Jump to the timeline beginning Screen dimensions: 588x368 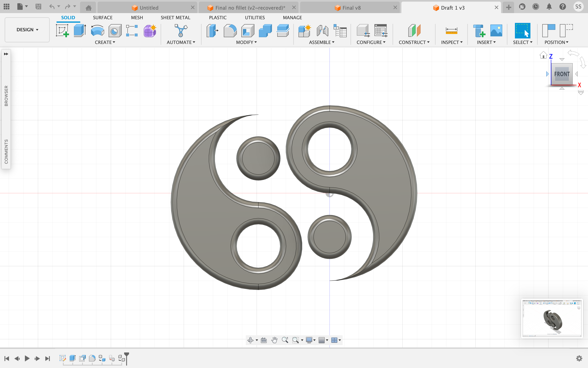pos(7,358)
